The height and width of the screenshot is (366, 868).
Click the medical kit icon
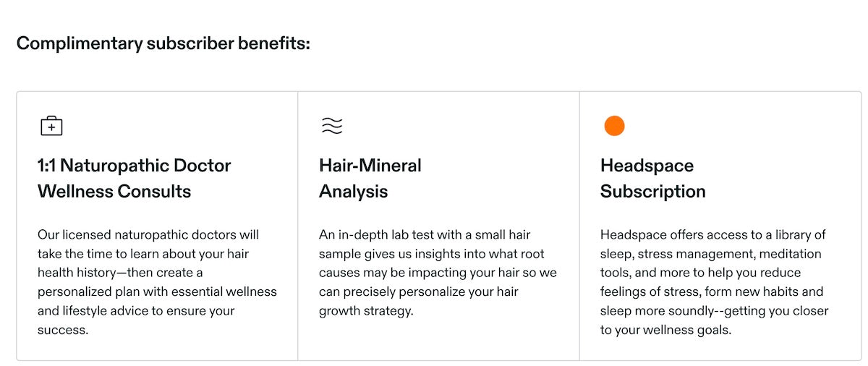pos(51,126)
